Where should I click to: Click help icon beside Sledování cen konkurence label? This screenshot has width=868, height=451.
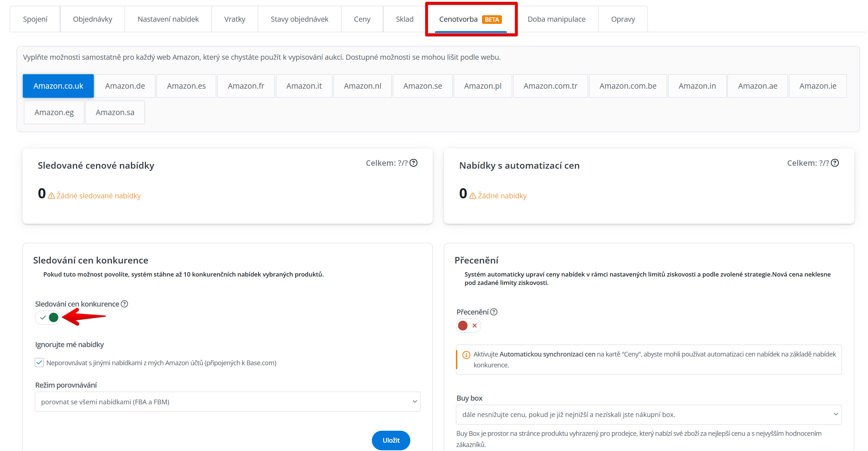pyautogui.click(x=124, y=304)
